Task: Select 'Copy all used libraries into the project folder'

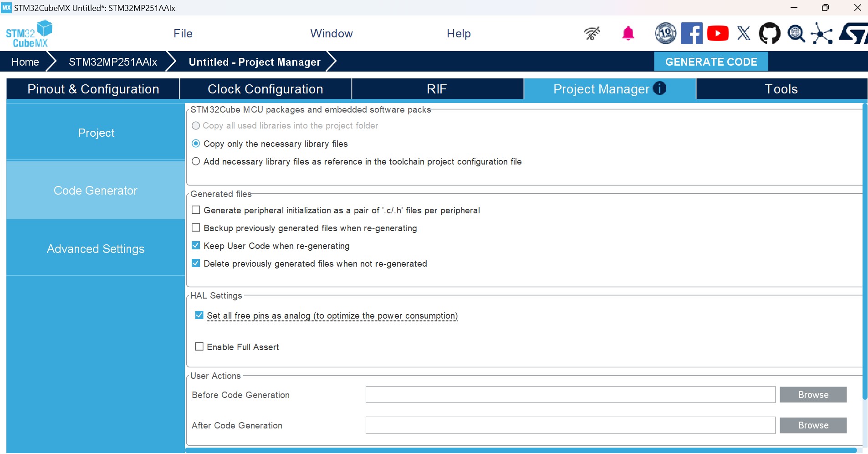Action: pos(196,125)
